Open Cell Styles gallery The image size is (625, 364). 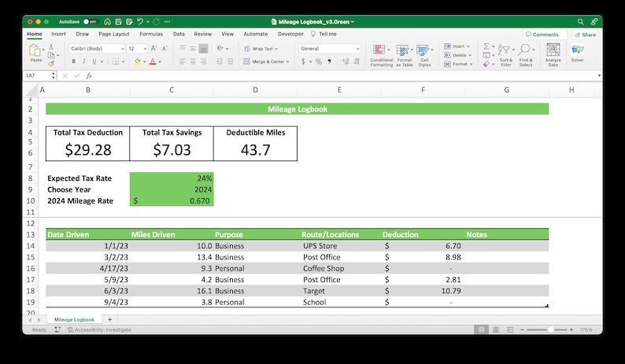click(x=424, y=55)
